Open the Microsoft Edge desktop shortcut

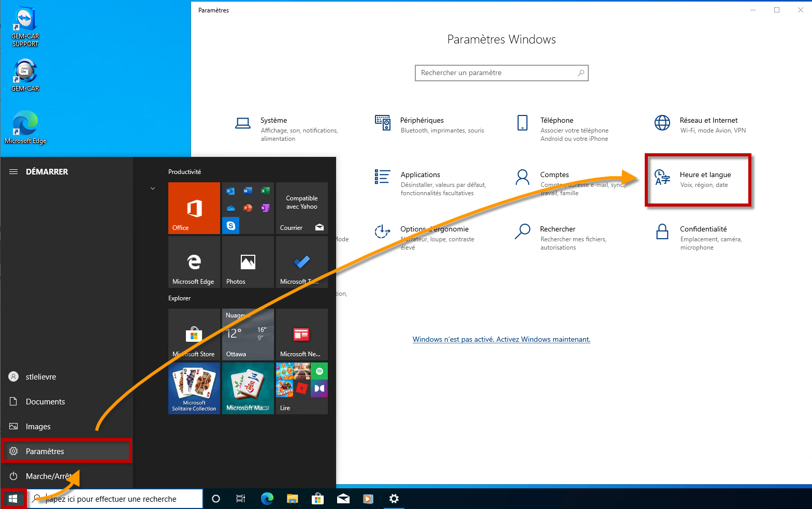(25, 127)
